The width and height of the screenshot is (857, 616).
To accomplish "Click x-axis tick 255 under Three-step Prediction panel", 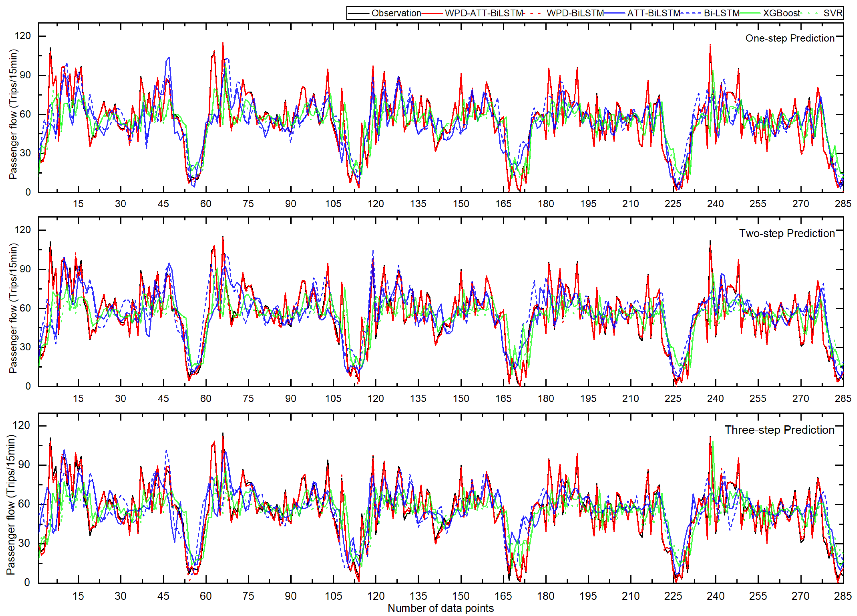I will pos(758,596).
